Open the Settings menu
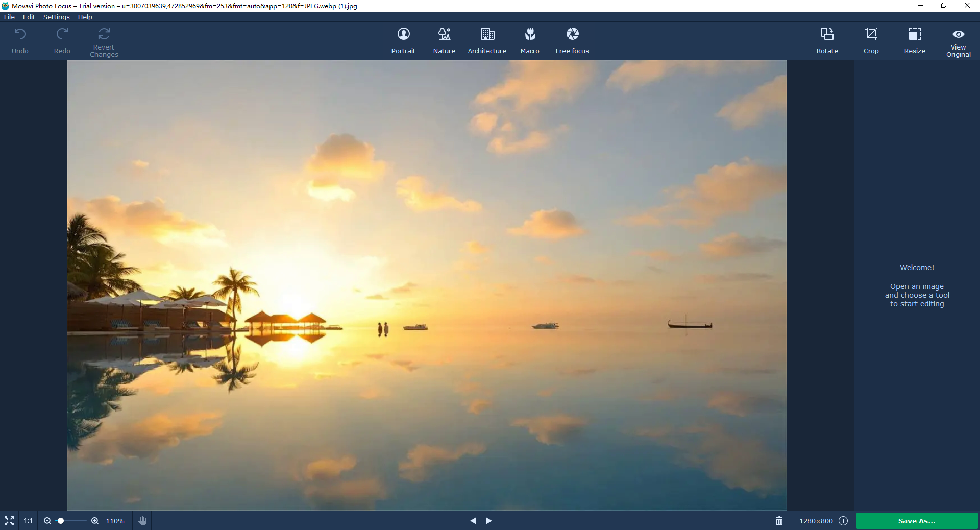980x530 pixels. 56,17
